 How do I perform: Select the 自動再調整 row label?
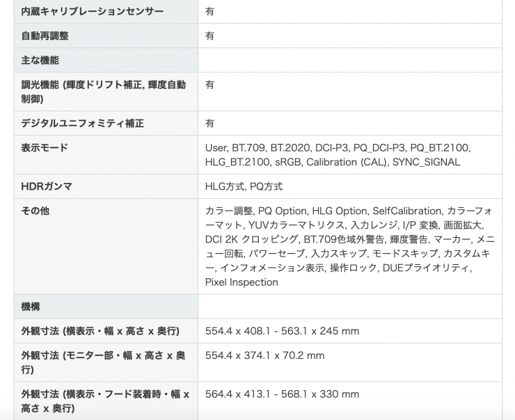point(45,36)
